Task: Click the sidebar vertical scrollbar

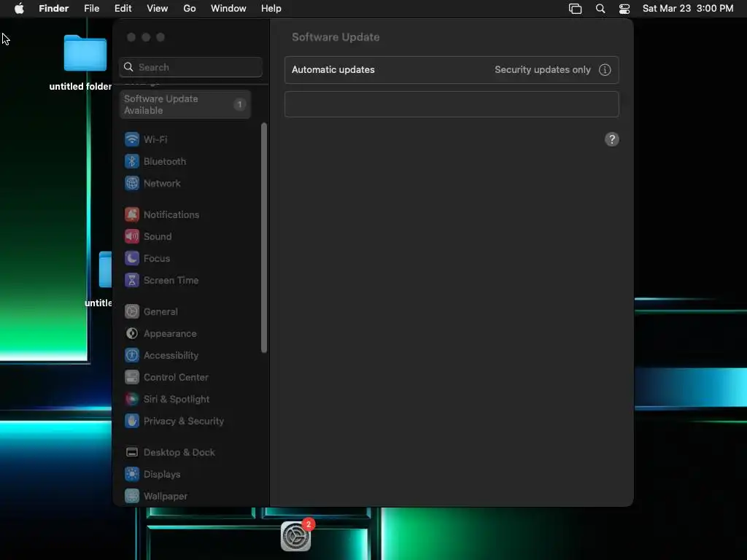Action: click(x=264, y=238)
